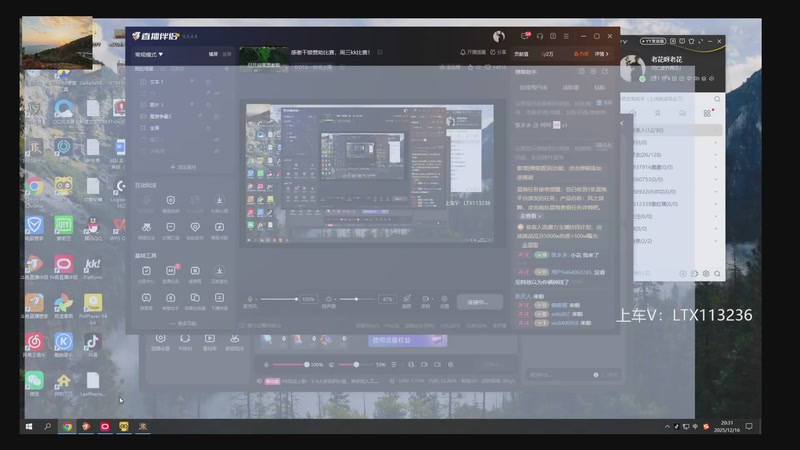Image resolution: width=800 pixels, height=450 pixels.
Task: Click the microphone 100% value field
Action: pyautogui.click(x=308, y=299)
